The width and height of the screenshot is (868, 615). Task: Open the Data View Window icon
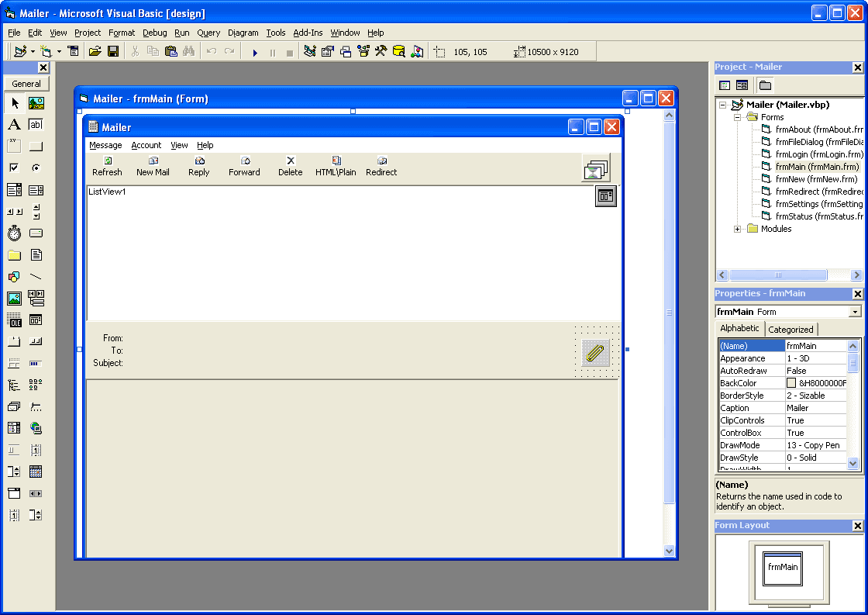coord(398,51)
